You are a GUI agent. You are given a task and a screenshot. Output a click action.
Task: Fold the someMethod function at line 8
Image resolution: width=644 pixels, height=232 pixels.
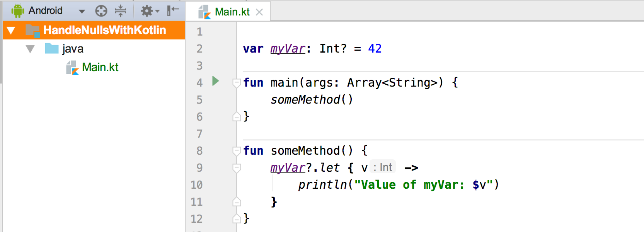tap(237, 151)
